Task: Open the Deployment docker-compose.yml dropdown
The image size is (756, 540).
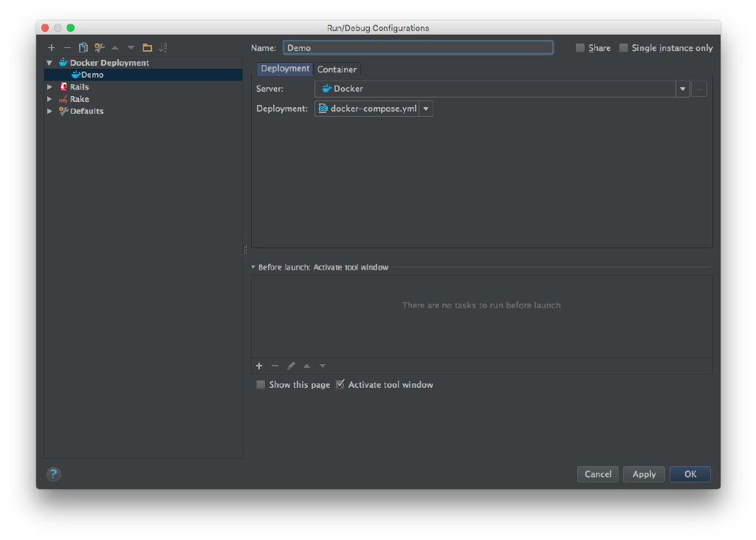Action: tap(426, 109)
